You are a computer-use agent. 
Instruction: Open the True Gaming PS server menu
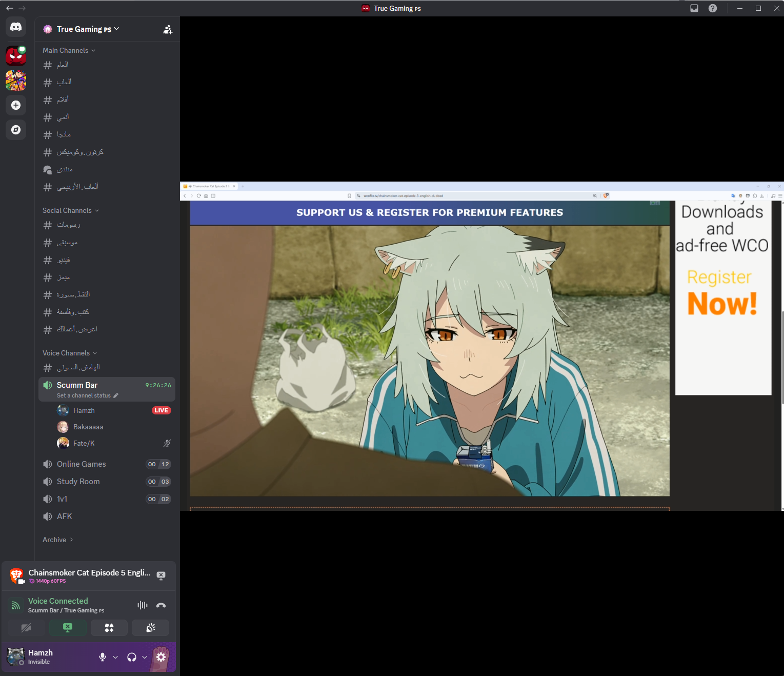click(x=88, y=29)
